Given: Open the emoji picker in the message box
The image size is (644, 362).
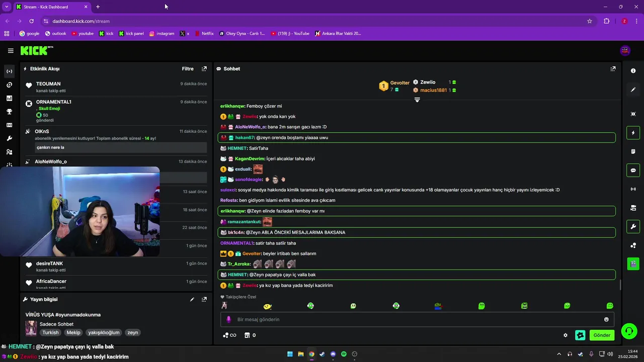Looking at the screenshot, I should [x=606, y=319].
